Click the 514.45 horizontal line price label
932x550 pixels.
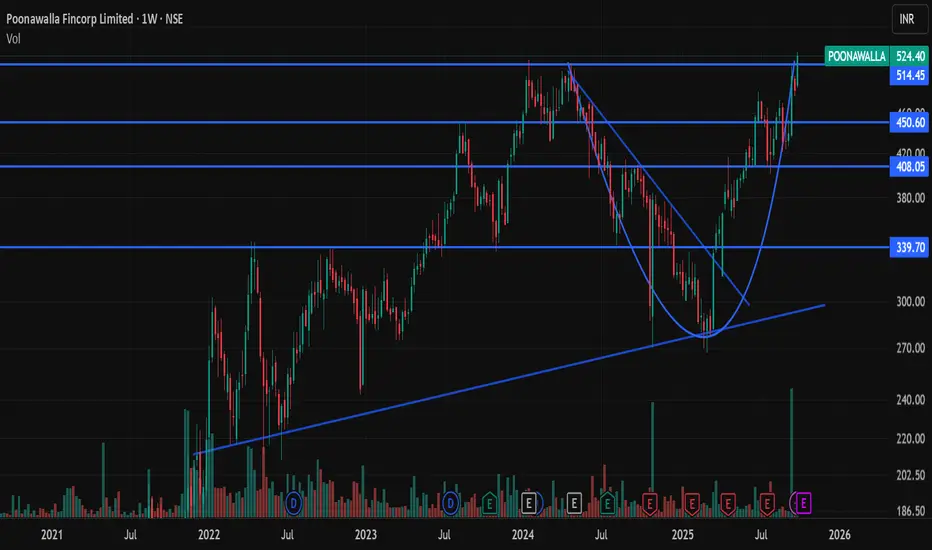tap(910, 75)
